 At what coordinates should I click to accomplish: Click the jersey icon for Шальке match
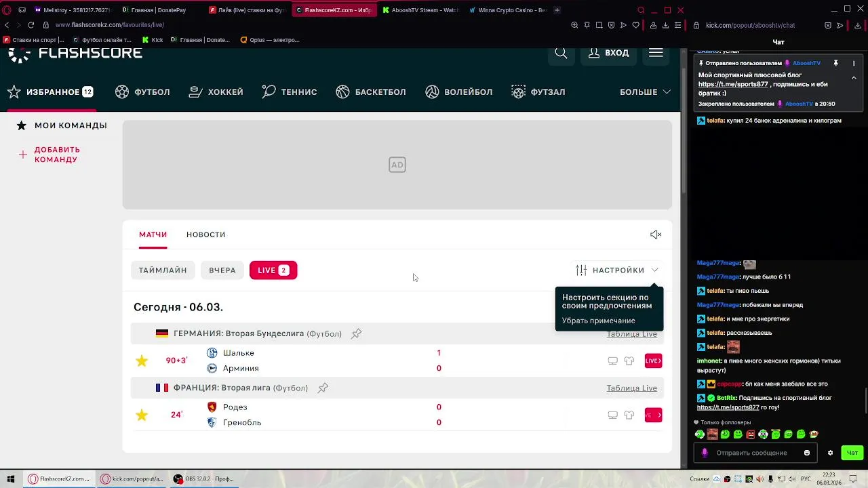(x=629, y=361)
